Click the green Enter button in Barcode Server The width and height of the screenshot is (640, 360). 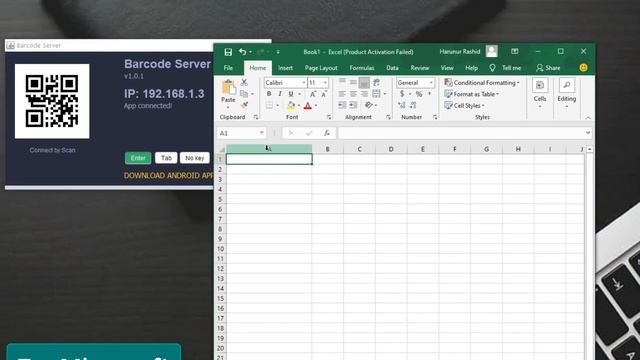click(x=138, y=158)
